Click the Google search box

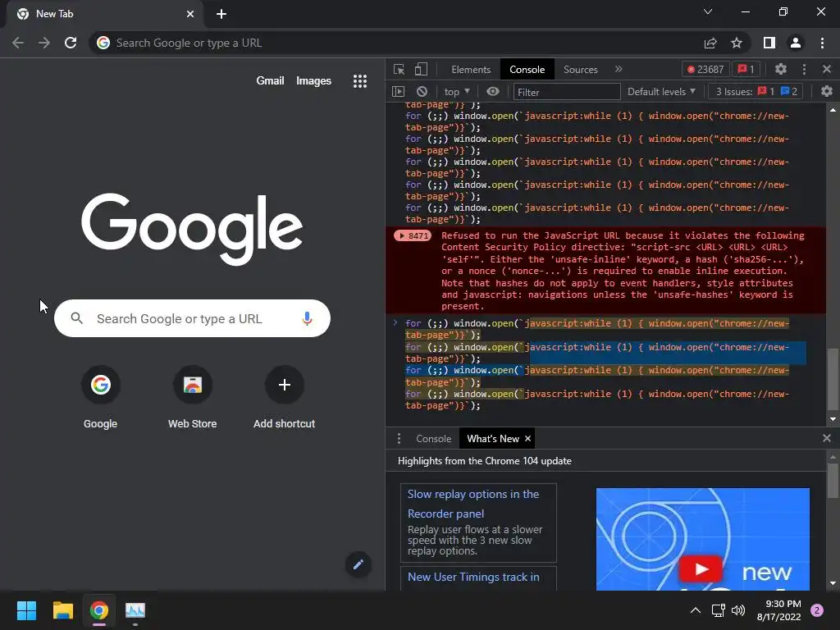click(192, 318)
